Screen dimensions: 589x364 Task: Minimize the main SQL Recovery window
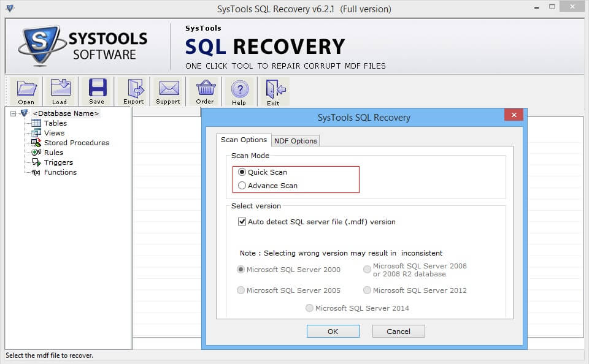(537, 7)
